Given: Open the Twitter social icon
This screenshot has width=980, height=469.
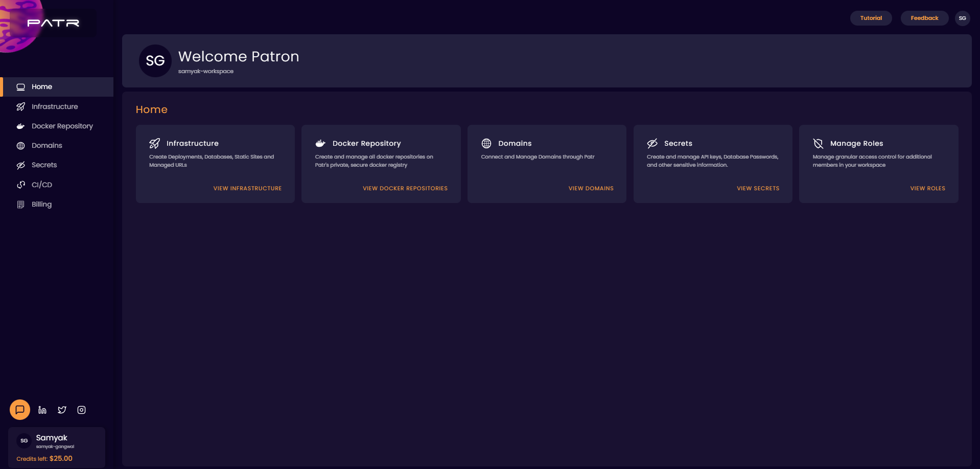Looking at the screenshot, I should 62,410.
